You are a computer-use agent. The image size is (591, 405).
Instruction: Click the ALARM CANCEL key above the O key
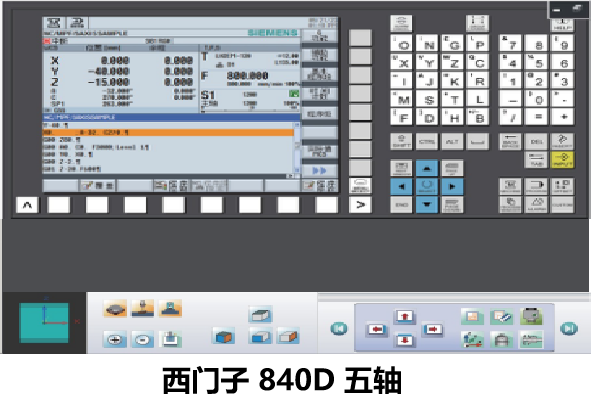[x=401, y=23]
